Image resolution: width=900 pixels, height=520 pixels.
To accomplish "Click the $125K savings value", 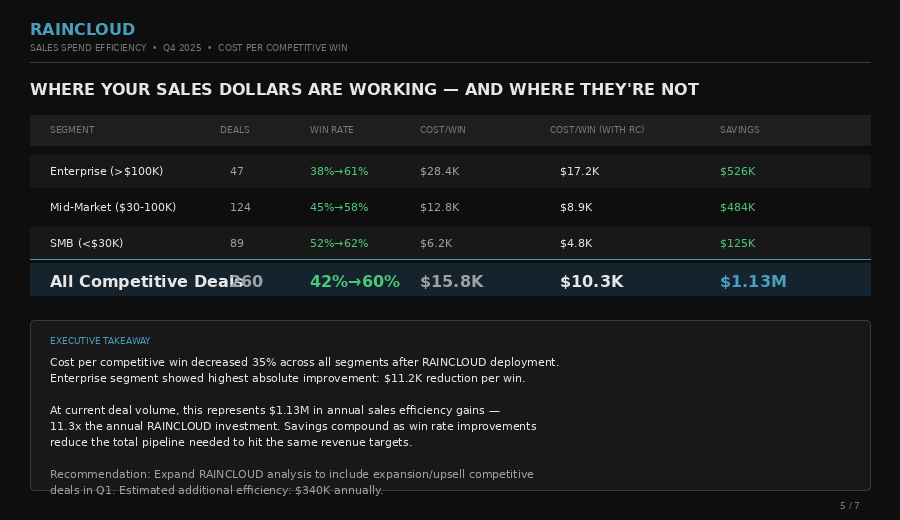I will [x=738, y=243].
